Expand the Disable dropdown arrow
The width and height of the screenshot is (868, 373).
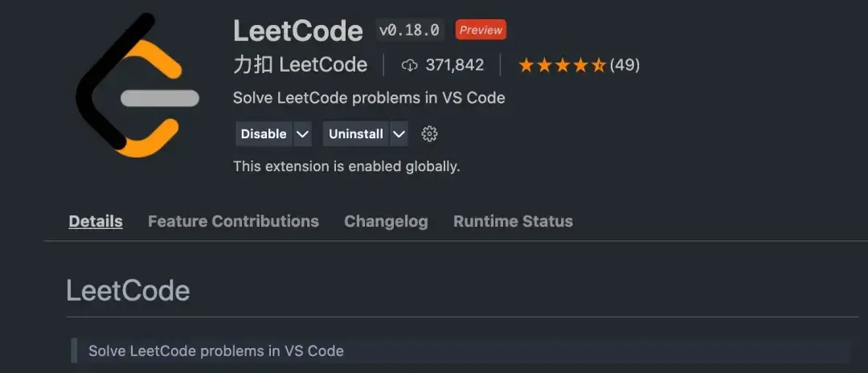click(x=302, y=134)
